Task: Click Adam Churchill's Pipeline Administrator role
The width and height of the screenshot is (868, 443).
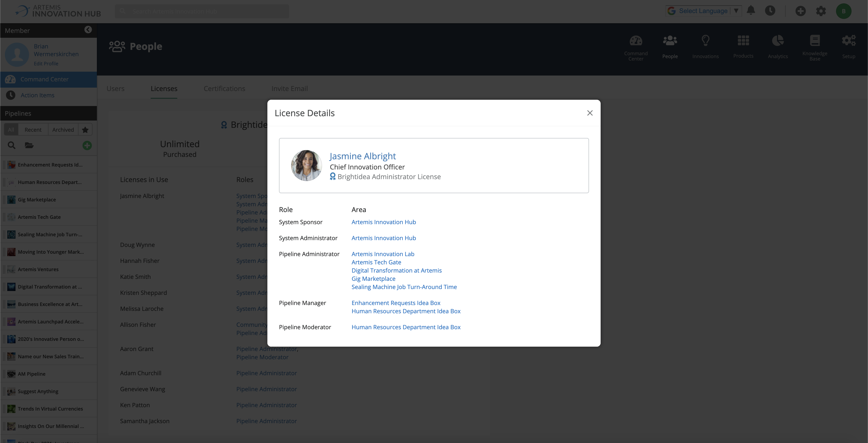Action: point(267,373)
